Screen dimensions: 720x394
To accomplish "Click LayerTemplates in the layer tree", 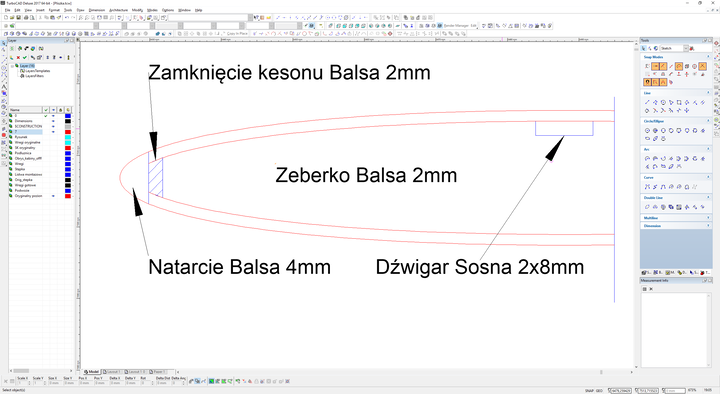I will point(38,71).
